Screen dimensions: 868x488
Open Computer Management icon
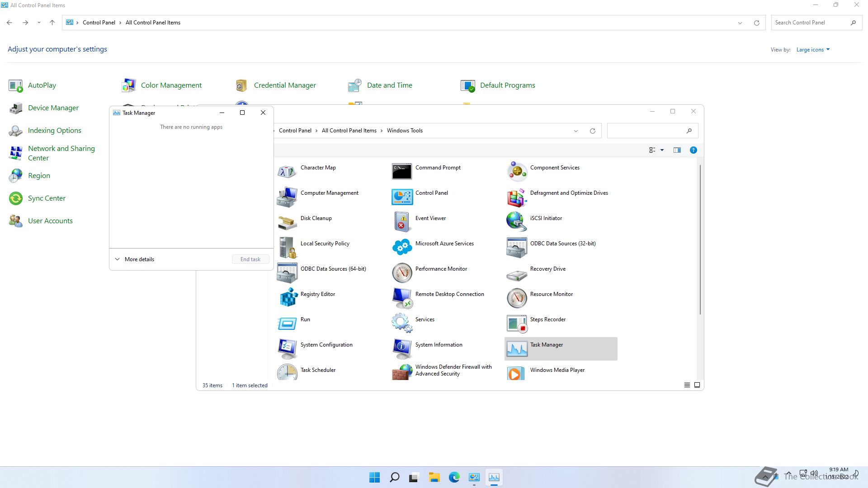pos(287,197)
